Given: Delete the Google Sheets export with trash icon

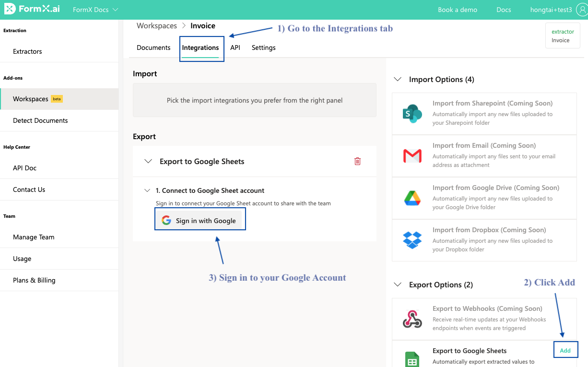Looking at the screenshot, I should (357, 161).
